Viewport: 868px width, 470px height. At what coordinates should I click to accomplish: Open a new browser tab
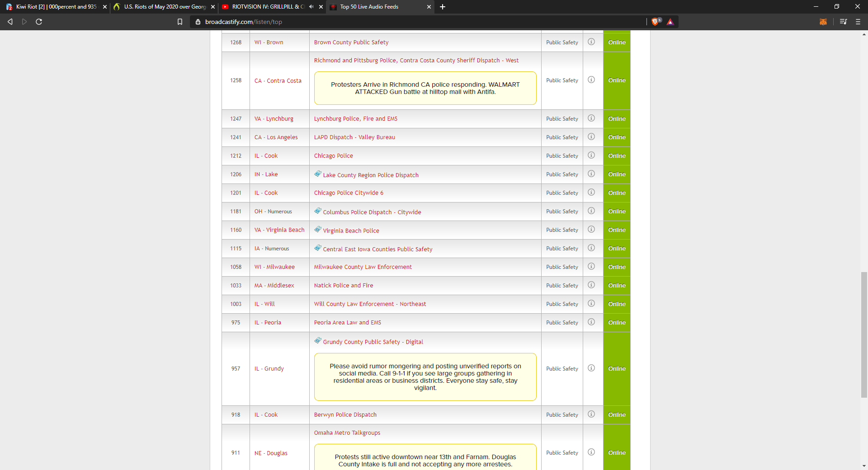[443, 7]
